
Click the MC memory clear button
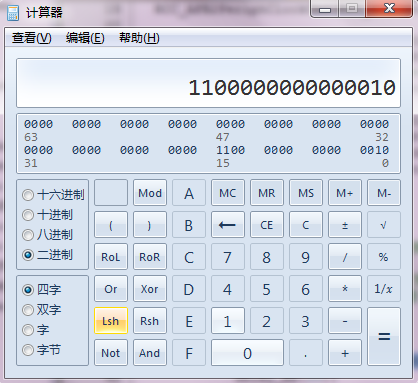(x=228, y=193)
